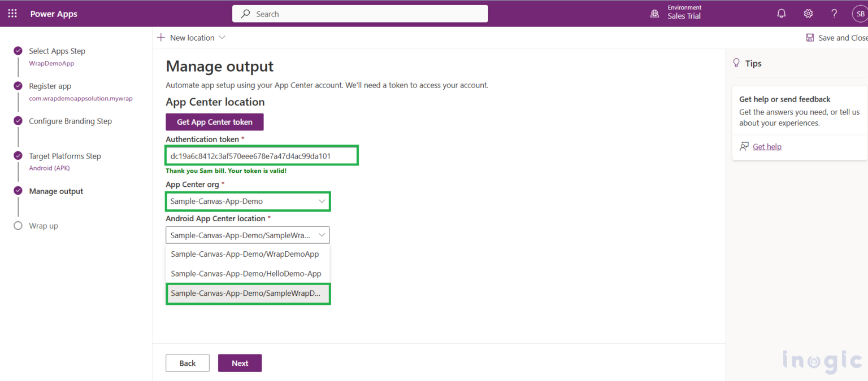Open the Get help link
This screenshot has width=868, height=381.
click(x=766, y=146)
